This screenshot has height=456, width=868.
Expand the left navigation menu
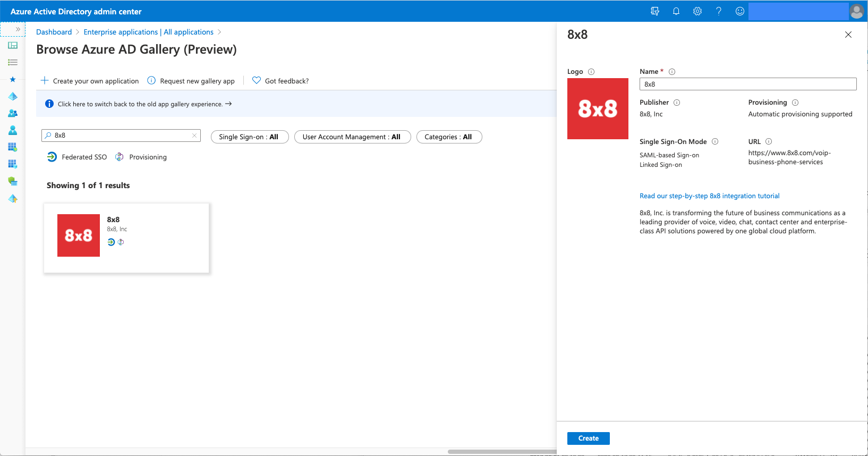(x=18, y=29)
